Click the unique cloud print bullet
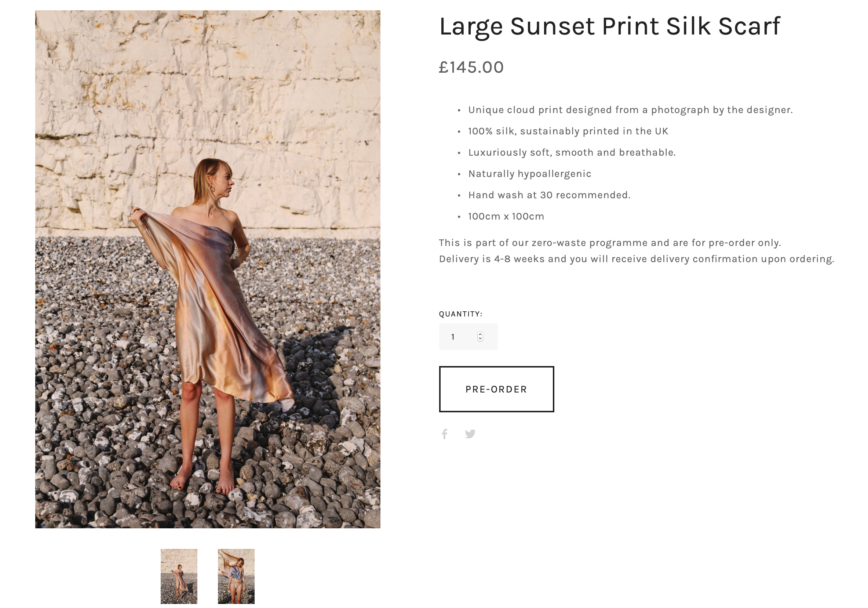The width and height of the screenshot is (868, 608). [630, 110]
